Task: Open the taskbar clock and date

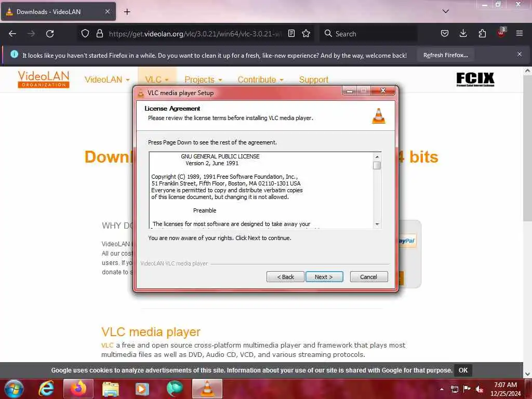Action: (506, 389)
